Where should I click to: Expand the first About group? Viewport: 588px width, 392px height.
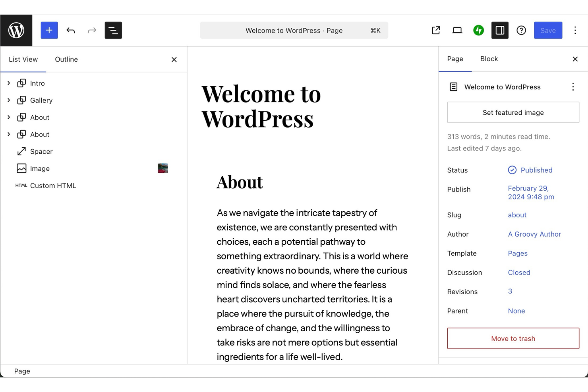pyautogui.click(x=9, y=117)
